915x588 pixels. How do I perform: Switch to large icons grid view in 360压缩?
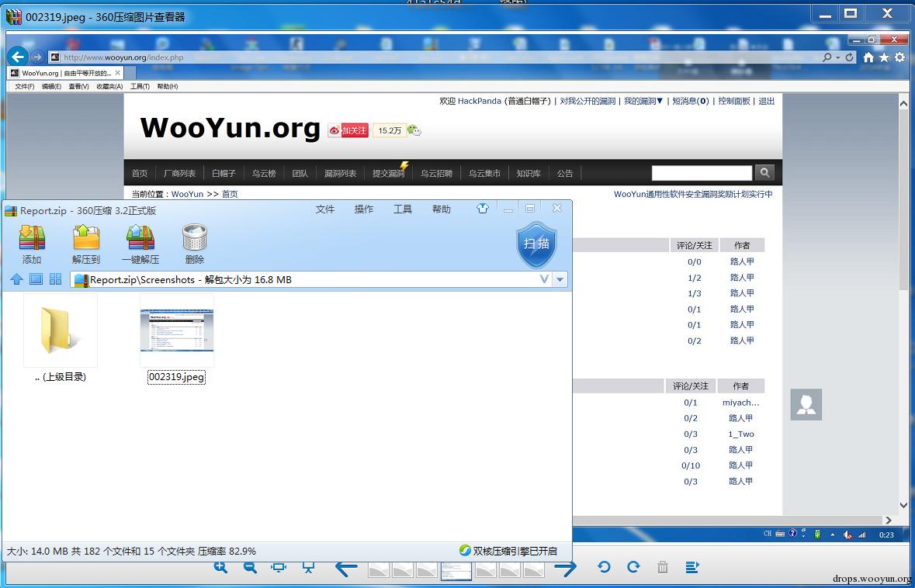click(x=55, y=278)
